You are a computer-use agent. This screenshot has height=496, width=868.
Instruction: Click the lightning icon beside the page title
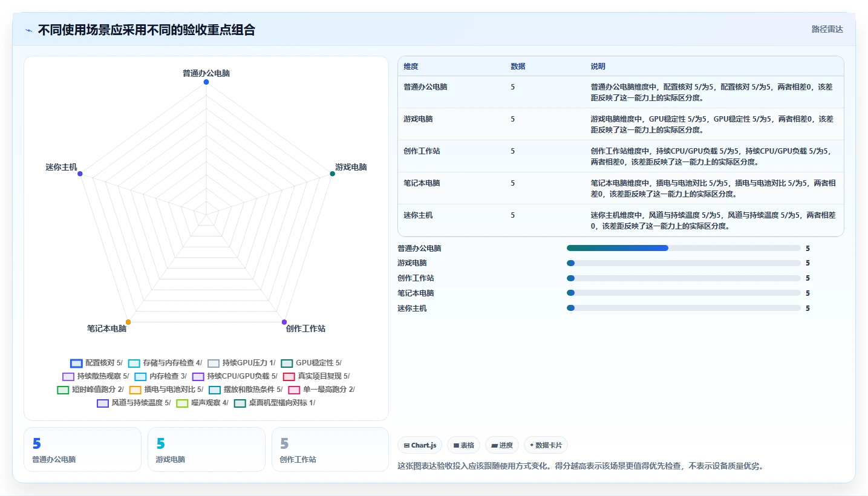(28, 30)
